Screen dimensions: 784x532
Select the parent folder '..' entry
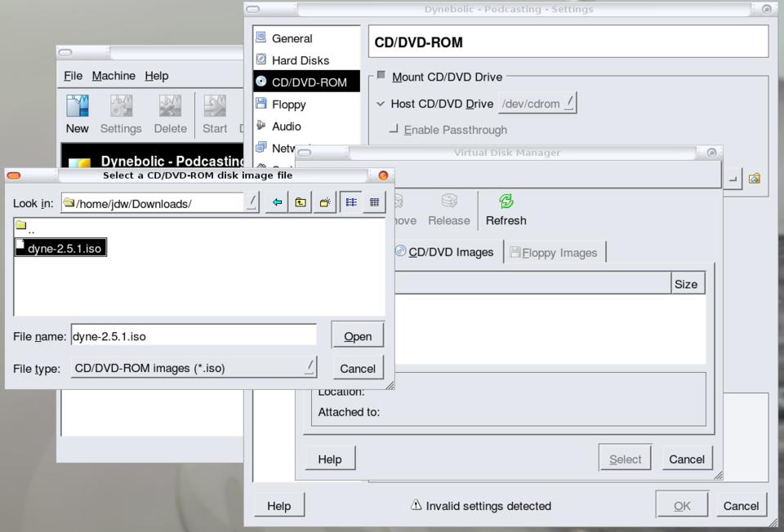(25, 228)
